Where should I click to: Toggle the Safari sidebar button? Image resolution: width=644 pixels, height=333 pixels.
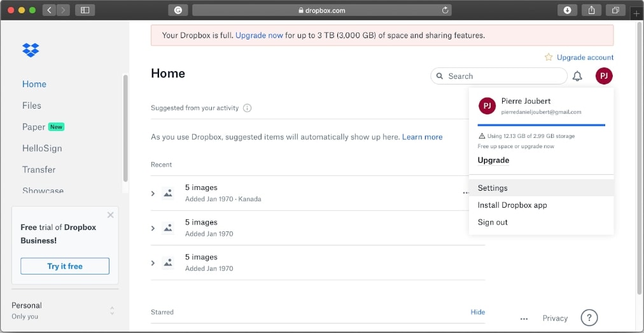pos(84,10)
